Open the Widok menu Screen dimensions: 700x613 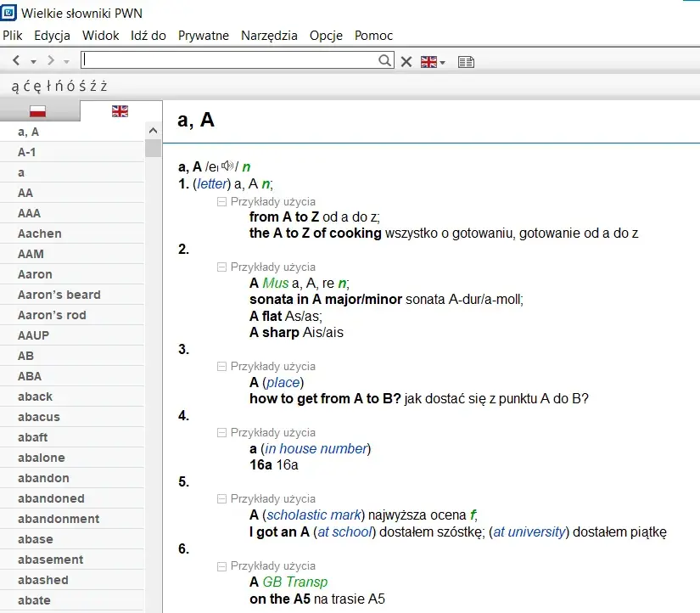pyautogui.click(x=100, y=36)
